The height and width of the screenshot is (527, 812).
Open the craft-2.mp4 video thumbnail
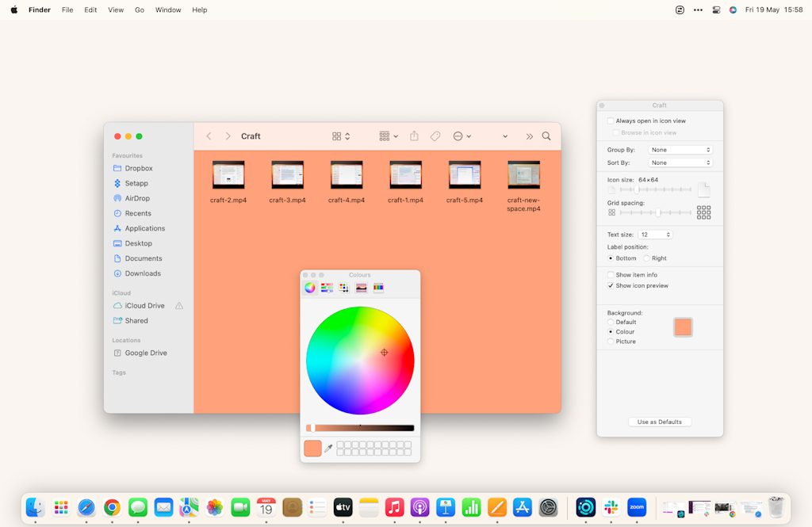pos(228,176)
